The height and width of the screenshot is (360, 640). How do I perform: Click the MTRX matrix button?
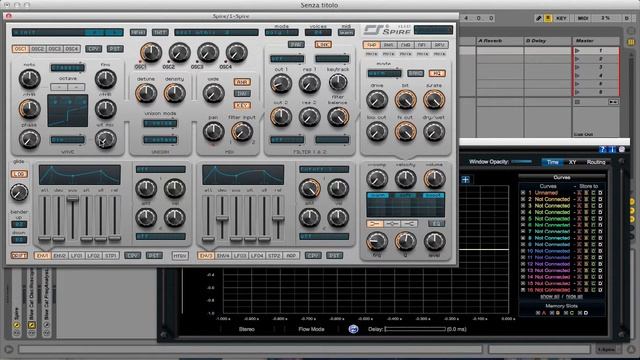[x=180, y=256]
